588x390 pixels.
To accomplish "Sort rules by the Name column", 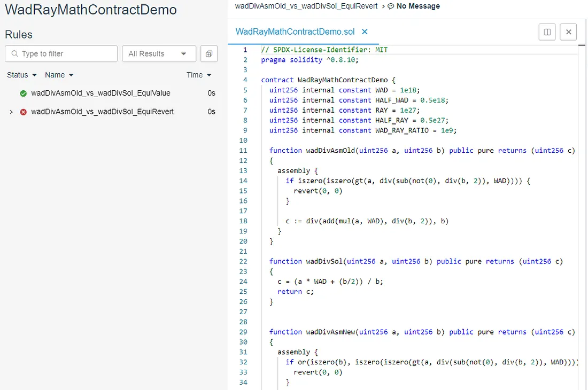I will click(59, 75).
